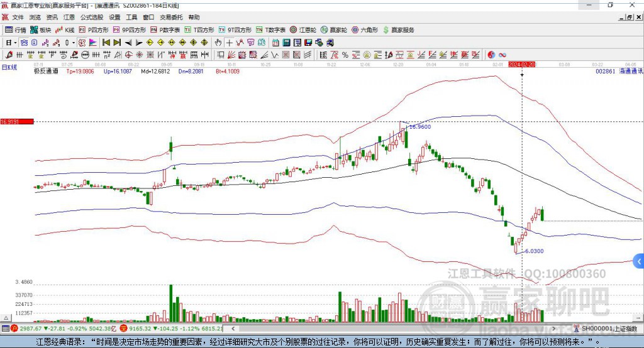
Task: Launch the 赢家轮 wheel tool
Action: click(x=334, y=30)
